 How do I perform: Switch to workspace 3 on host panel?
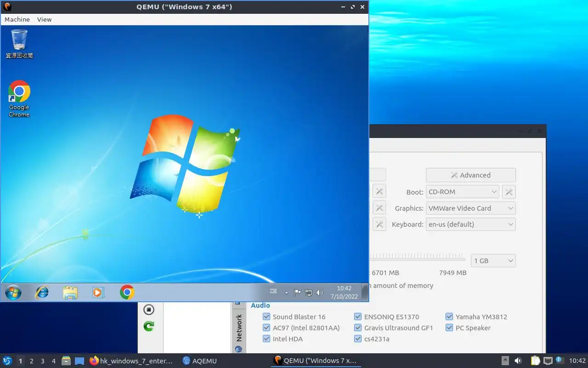(x=42, y=361)
